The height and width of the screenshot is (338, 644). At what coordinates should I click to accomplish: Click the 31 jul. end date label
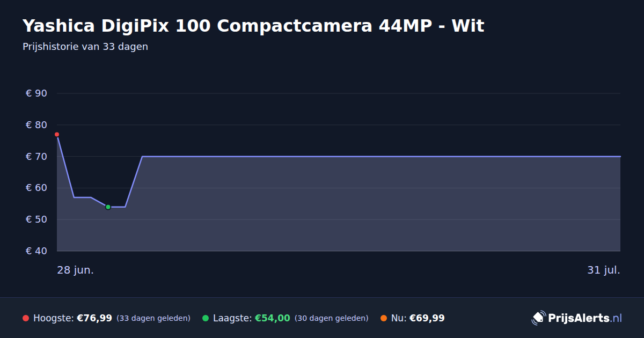tap(604, 270)
